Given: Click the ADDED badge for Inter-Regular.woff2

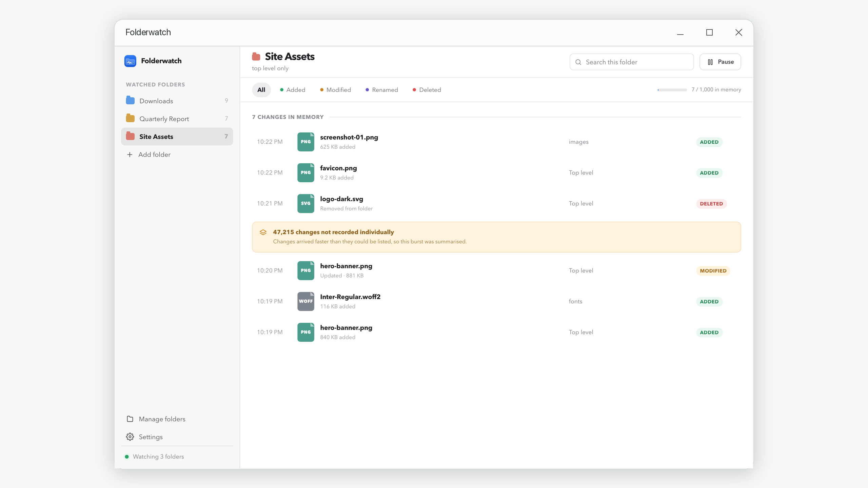Looking at the screenshot, I should [709, 302].
